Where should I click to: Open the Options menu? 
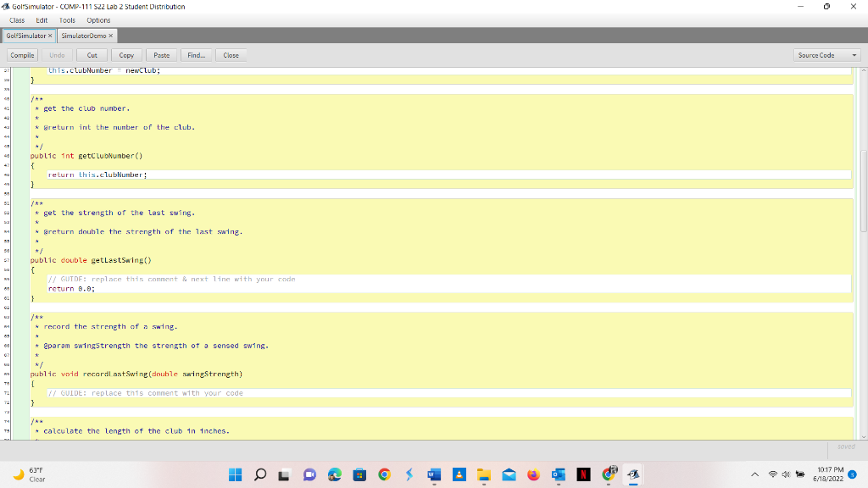click(x=98, y=20)
